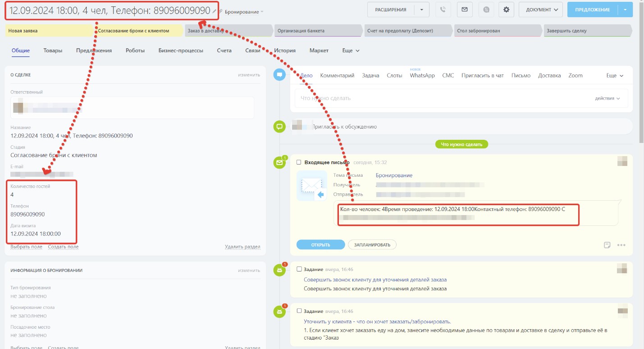Expand the 'Расширения' dropdown arrow
Viewport: 644px width, 349px height.
pos(421,9)
